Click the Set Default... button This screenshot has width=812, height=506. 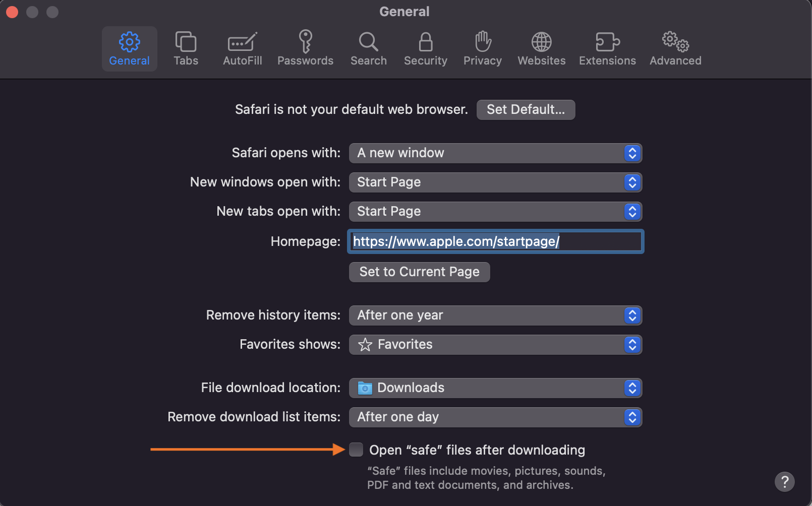526,110
